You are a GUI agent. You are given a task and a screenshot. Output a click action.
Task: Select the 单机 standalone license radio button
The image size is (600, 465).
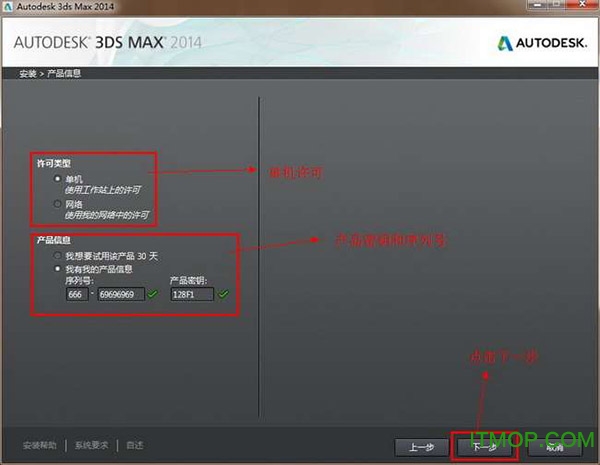[57, 178]
